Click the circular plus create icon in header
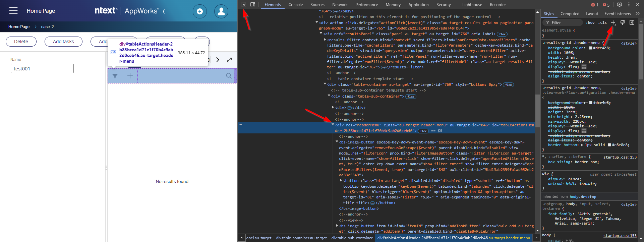The width and height of the screenshot is (644, 242). tap(199, 11)
